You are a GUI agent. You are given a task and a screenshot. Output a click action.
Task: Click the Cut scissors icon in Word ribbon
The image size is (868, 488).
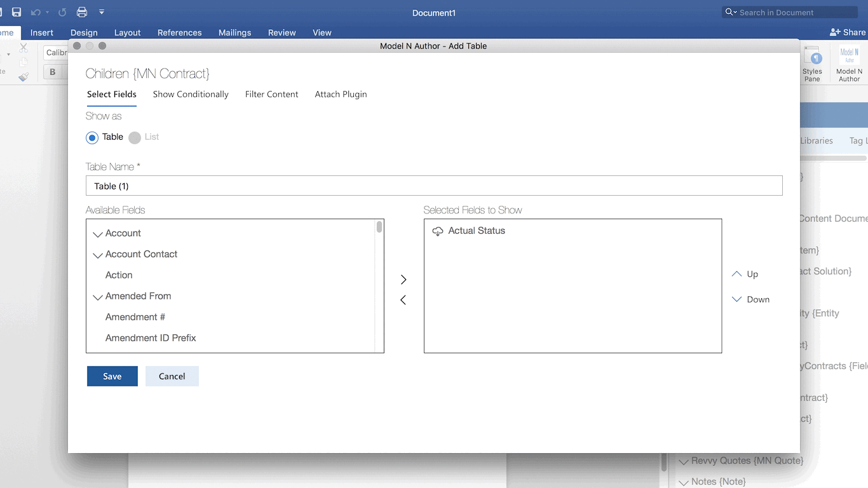pos(24,48)
